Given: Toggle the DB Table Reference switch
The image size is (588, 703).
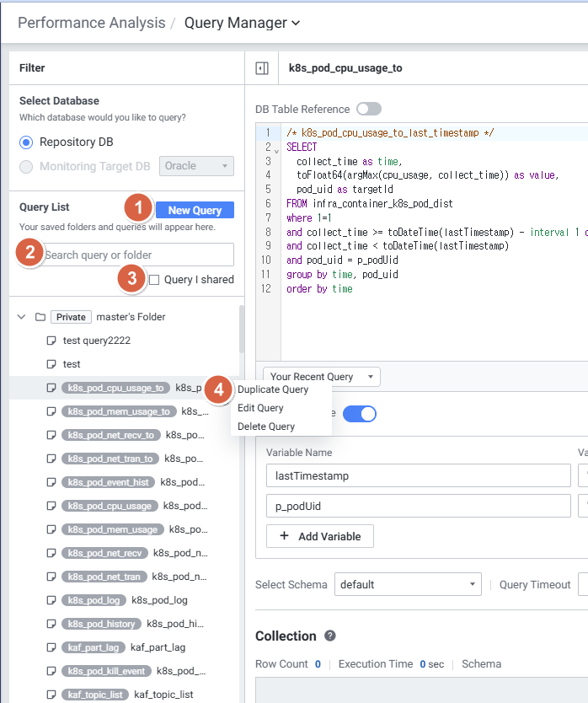Looking at the screenshot, I should [x=368, y=109].
